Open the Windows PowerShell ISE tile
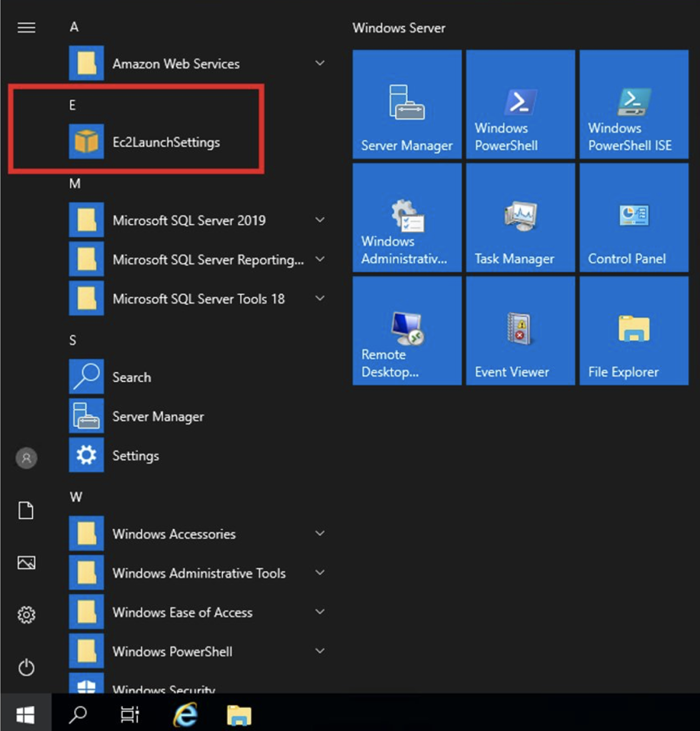This screenshot has height=731, width=700. [634, 104]
